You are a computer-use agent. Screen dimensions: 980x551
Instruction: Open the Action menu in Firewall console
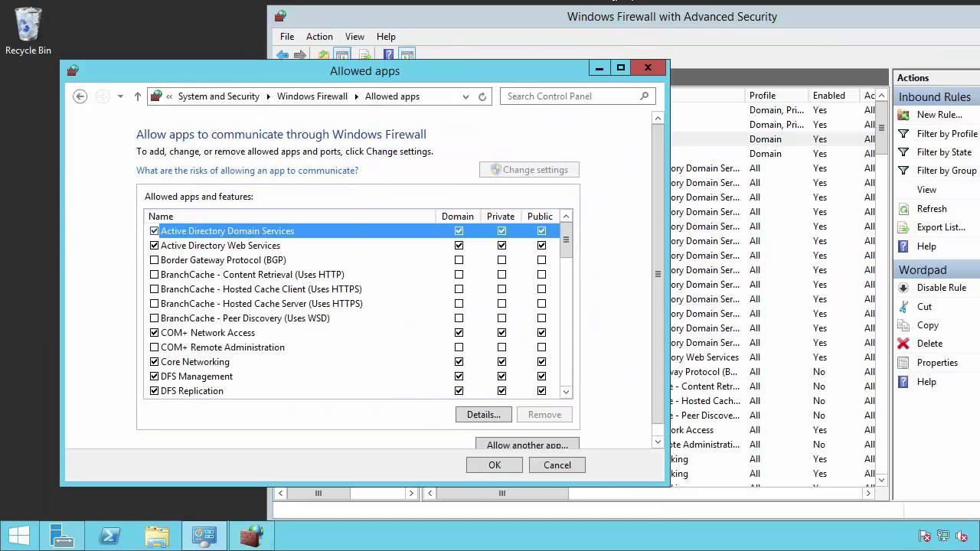click(319, 37)
